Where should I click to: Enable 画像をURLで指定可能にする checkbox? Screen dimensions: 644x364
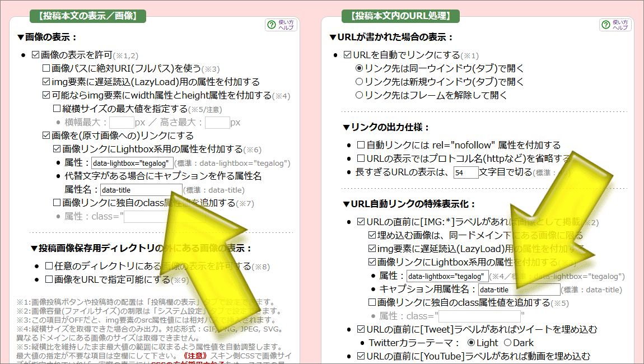coord(49,279)
